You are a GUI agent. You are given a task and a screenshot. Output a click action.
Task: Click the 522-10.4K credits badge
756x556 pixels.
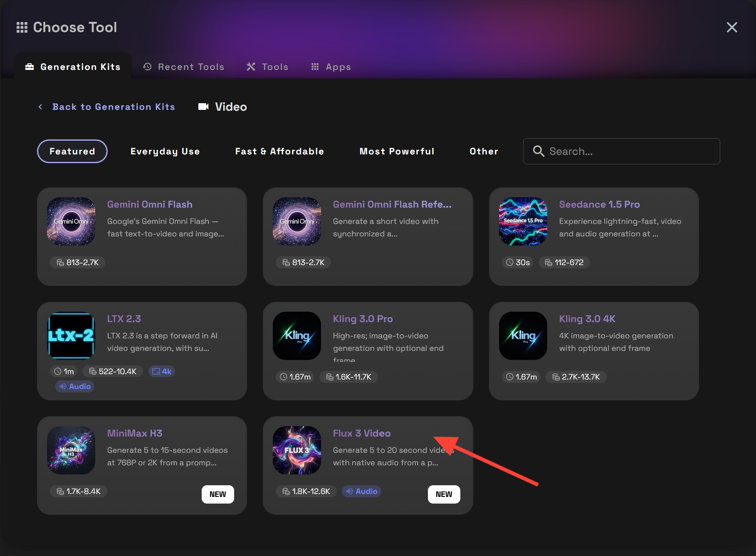pos(113,372)
